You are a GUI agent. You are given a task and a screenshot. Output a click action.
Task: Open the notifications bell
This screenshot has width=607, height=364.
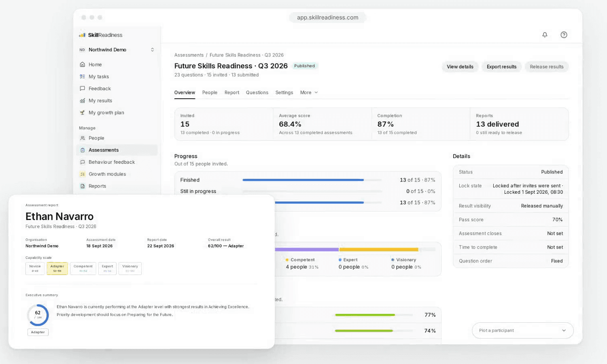545,35
